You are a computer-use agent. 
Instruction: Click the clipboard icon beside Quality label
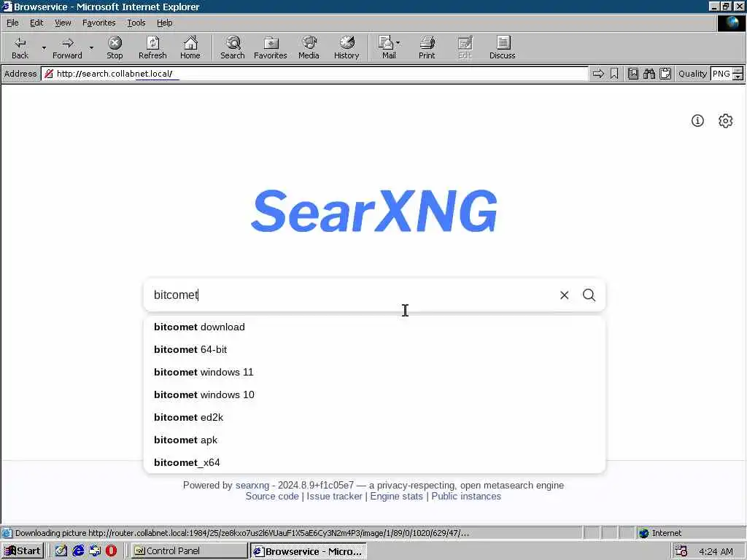[665, 74]
